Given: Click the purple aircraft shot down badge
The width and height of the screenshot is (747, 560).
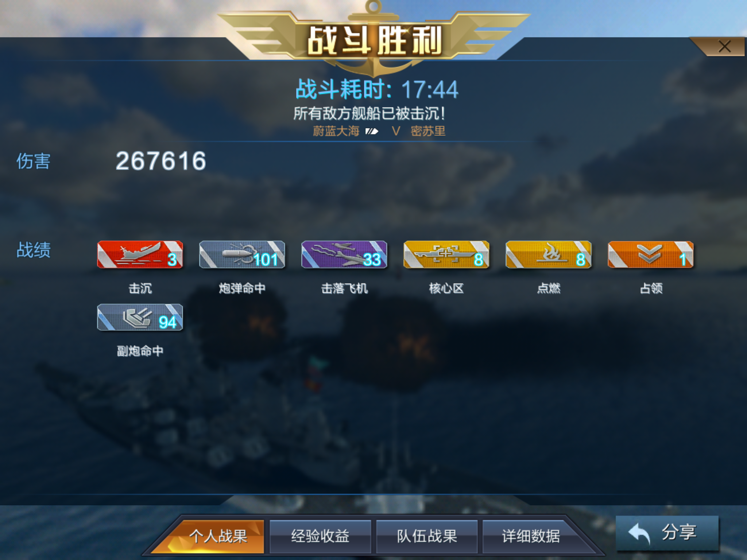Looking at the screenshot, I should click(344, 254).
